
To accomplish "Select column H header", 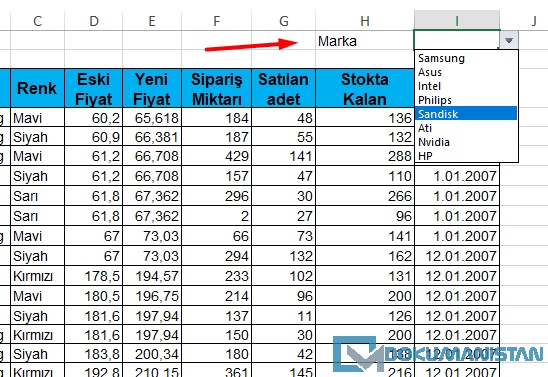I will (365, 21).
